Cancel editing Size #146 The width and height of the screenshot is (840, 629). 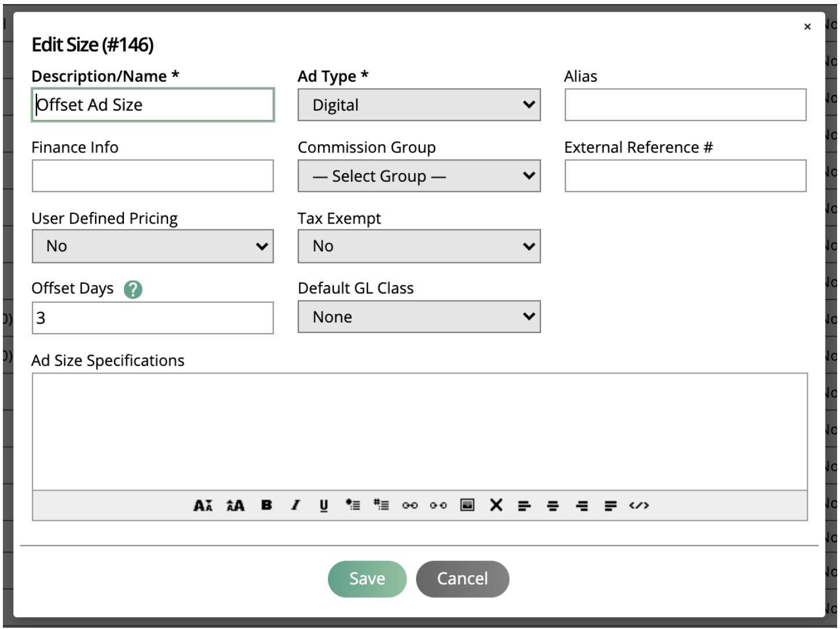pos(462,578)
